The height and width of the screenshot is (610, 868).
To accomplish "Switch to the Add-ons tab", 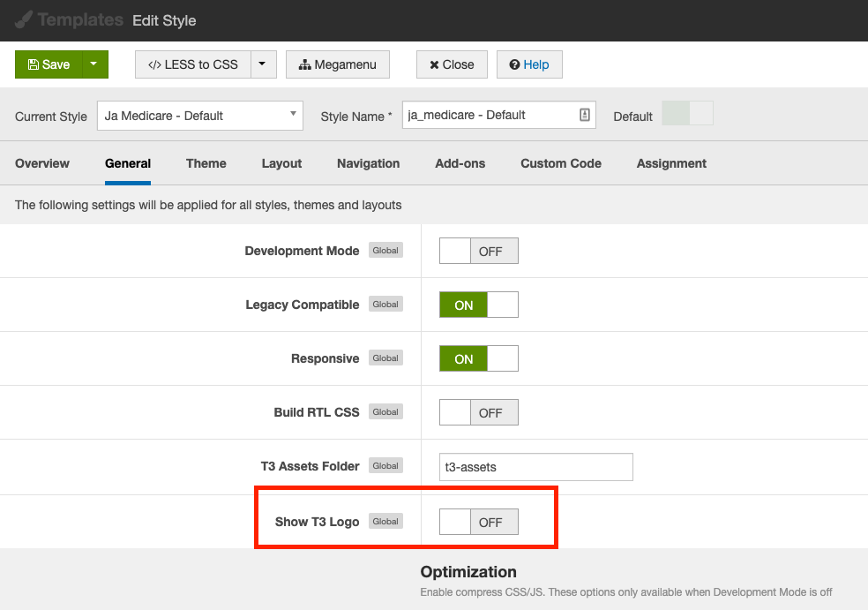I will pyautogui.click(x=460, y=163).
